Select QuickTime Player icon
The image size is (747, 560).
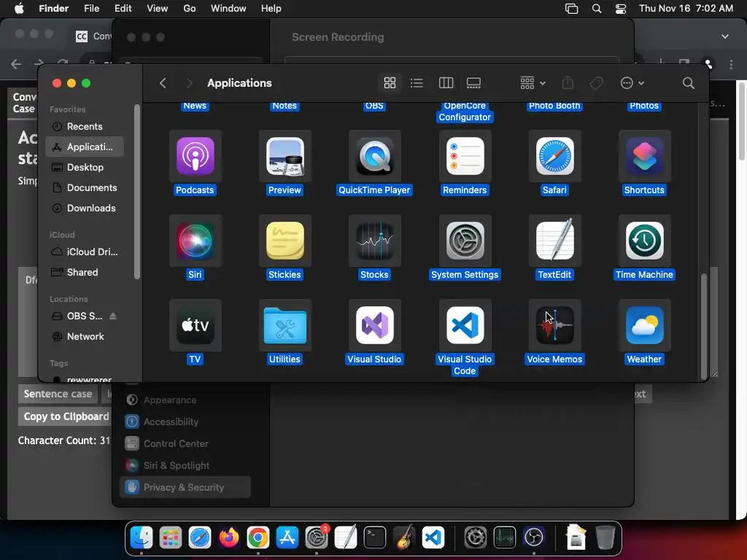click(374, 156)
